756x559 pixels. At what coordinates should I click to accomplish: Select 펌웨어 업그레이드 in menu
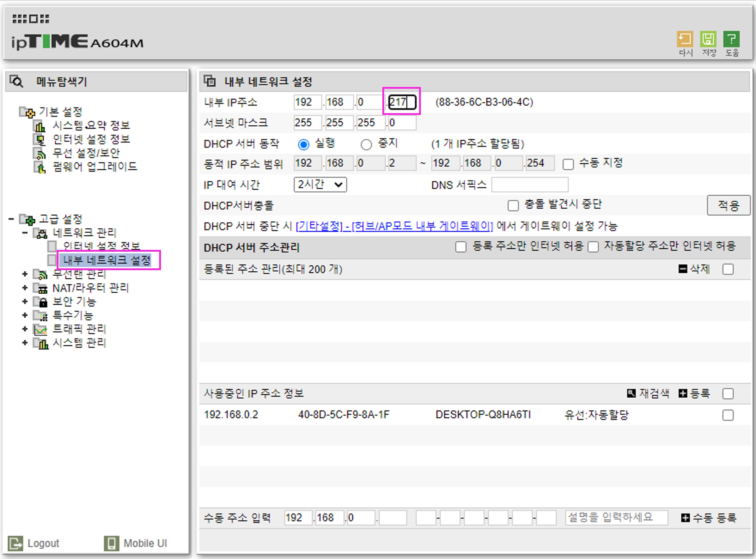coord(94,166)
